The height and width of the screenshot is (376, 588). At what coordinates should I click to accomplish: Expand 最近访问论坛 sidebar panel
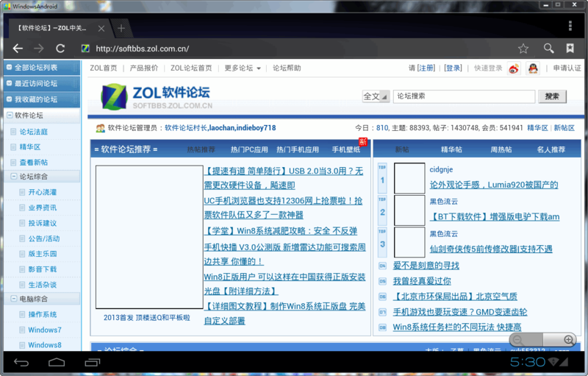pyautogui.click(x=42, y=84)
